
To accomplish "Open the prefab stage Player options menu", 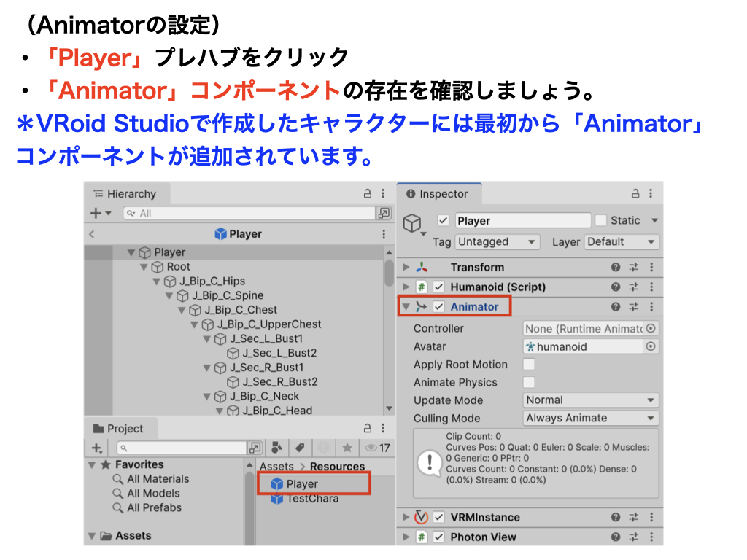I will (x=384, y=234).
